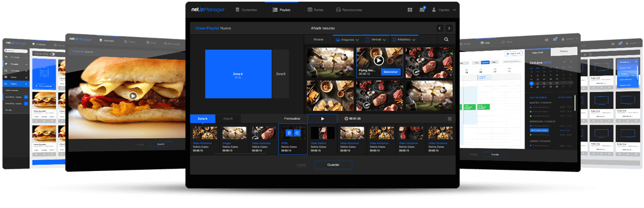Select the Zona B timeline tab
The height and width of the screenshot is (208, 644).
click(228, 119)
